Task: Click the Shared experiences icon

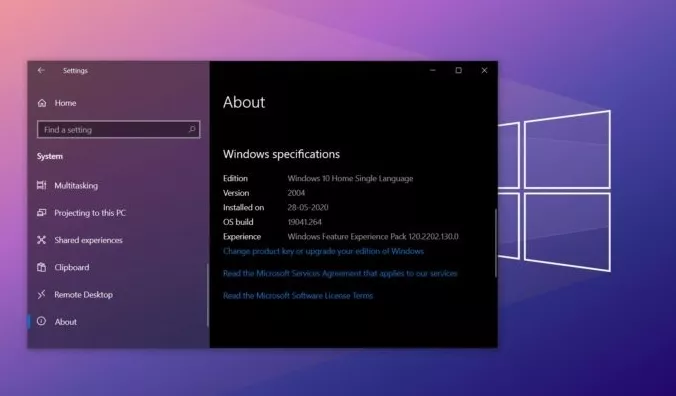Action: (41, 240)
